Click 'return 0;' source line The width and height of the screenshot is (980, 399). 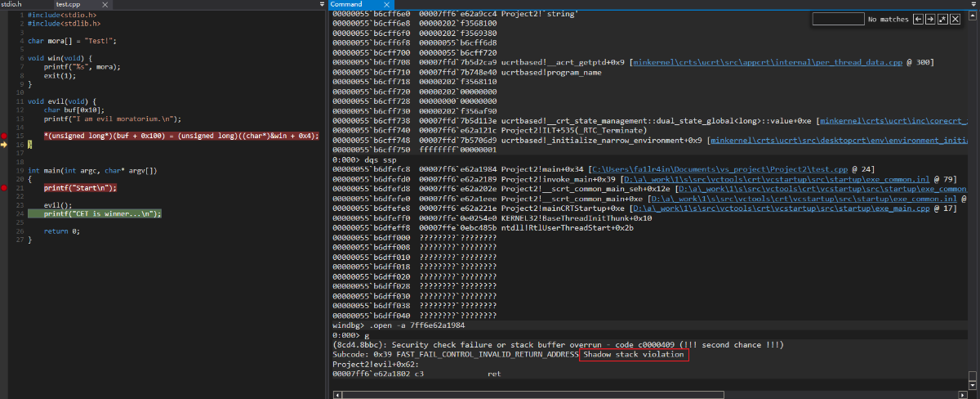click(x=62, y=230)
